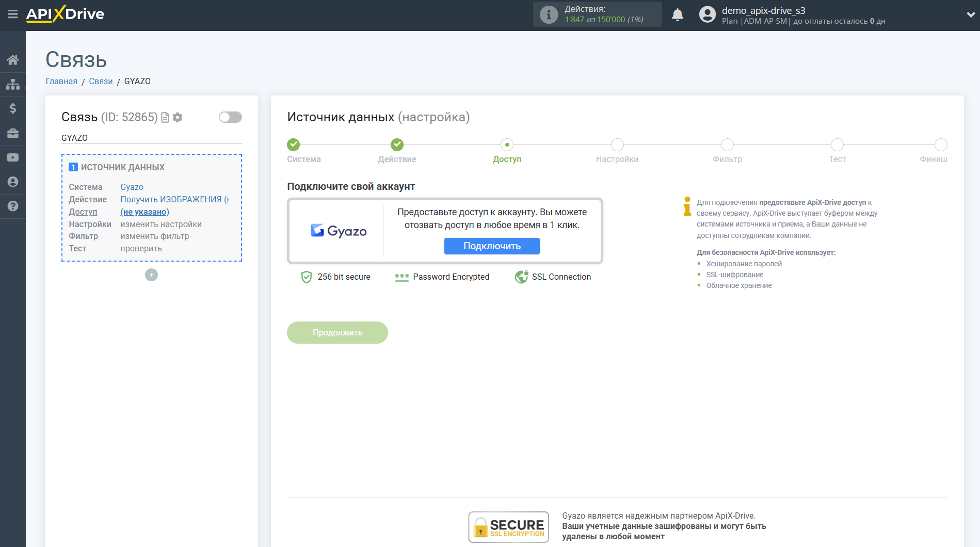Click the briefcase icon in sidebar
The height and width of the screenshot is (547, 980).
pos(13,133)
